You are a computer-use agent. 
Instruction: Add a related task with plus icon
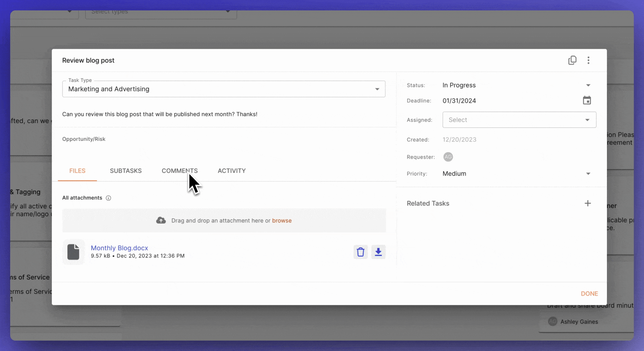587,203
